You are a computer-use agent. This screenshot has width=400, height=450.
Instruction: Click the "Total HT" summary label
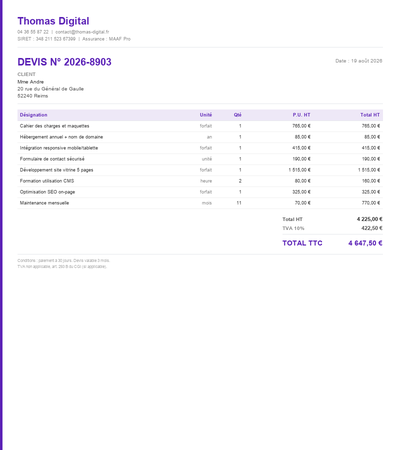click(292, 219)
